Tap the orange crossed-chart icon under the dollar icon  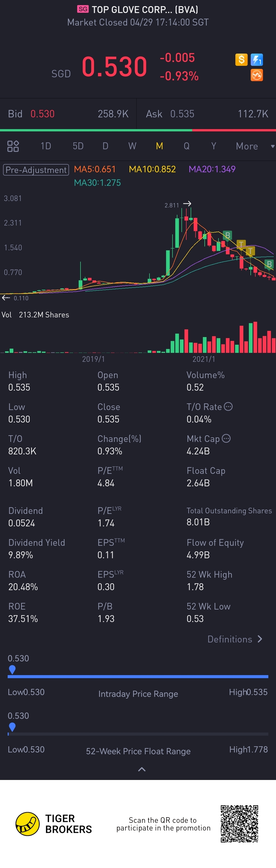pos(257,75)
